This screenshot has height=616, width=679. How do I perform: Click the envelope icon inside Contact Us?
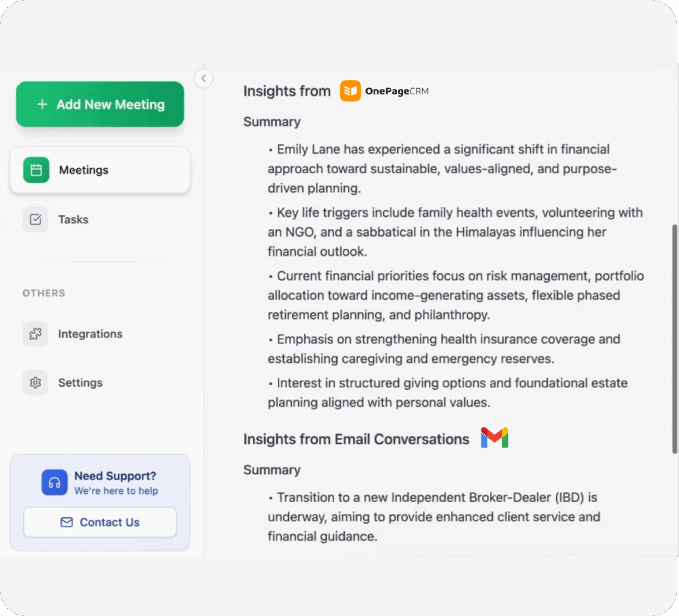66,523
